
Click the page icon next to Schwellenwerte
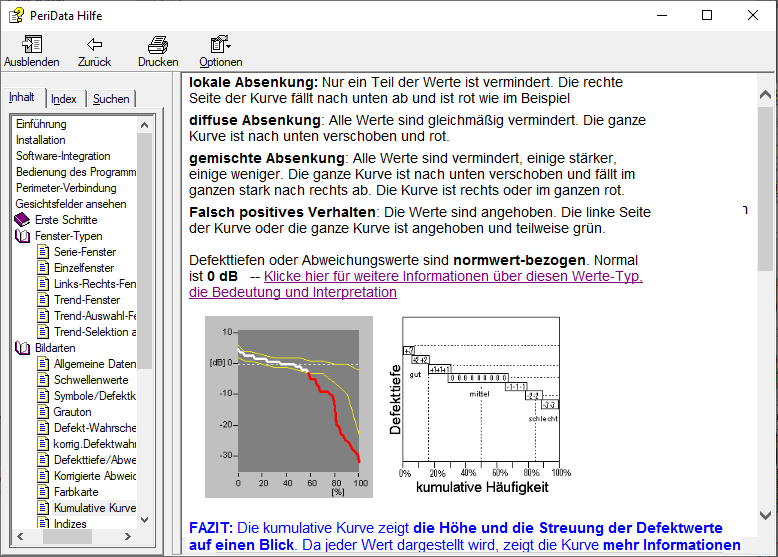[44, 379]
